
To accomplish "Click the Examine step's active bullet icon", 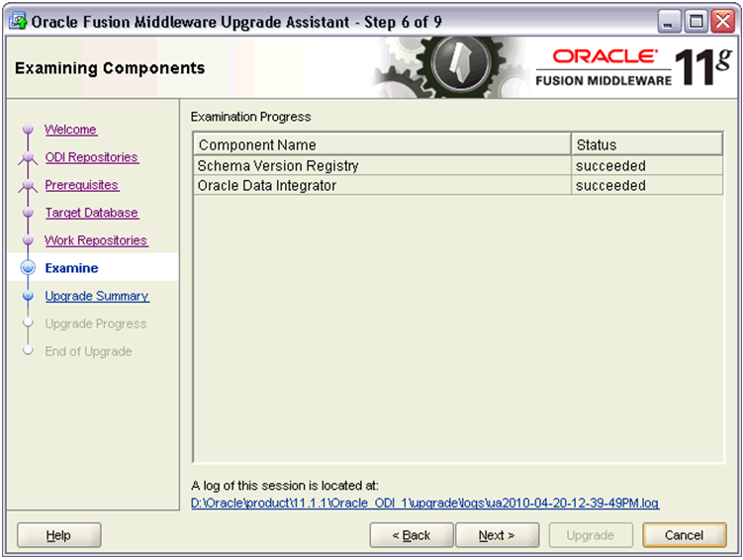I will click(28, 268).
